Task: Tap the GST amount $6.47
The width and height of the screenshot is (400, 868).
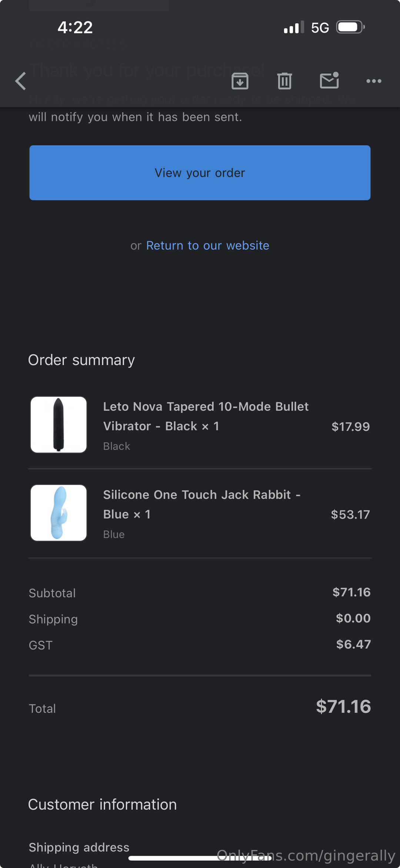Action: 353,644
